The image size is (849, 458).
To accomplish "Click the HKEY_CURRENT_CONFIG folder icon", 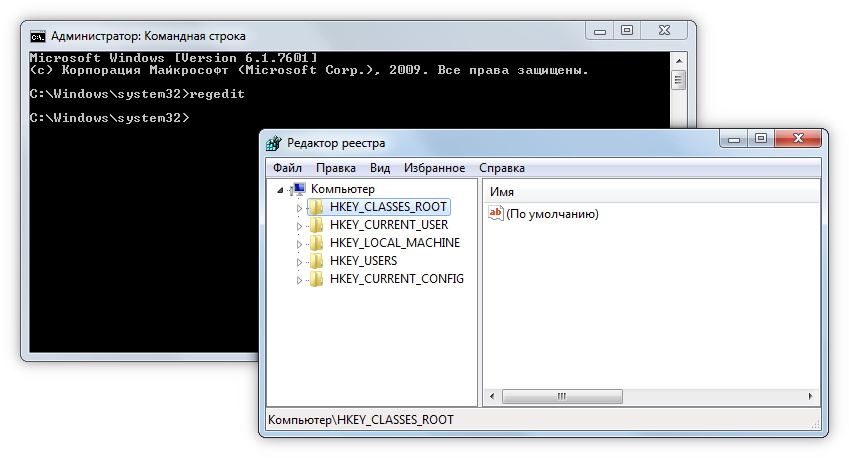I will point(317,279).
